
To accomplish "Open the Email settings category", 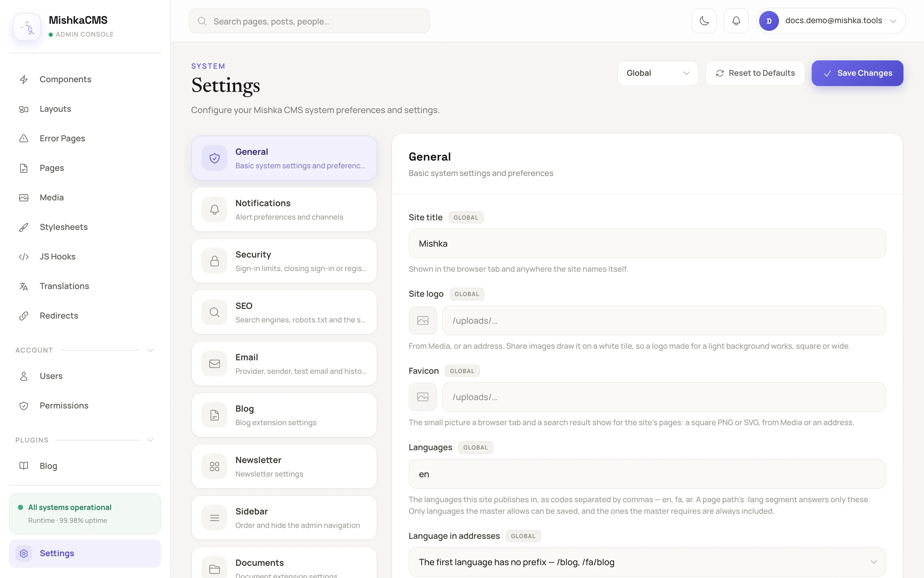I will click(284, 363).
